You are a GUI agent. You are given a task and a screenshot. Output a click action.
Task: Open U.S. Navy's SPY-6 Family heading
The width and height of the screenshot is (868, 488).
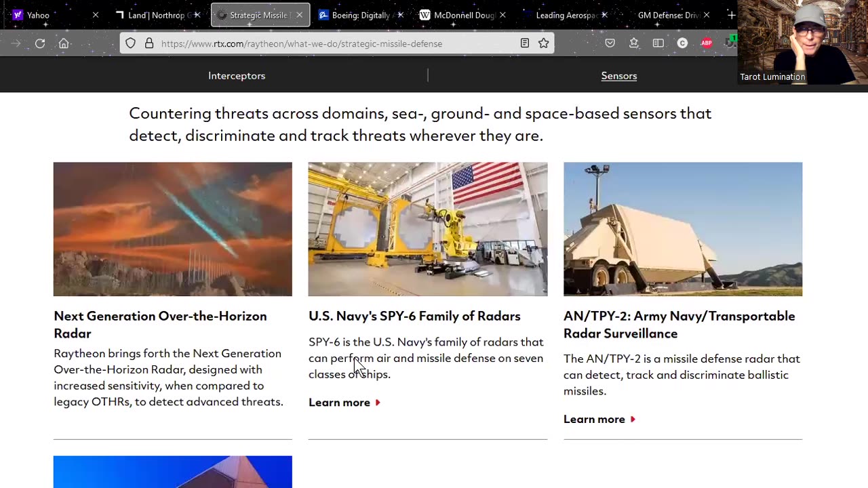(414, 316)
